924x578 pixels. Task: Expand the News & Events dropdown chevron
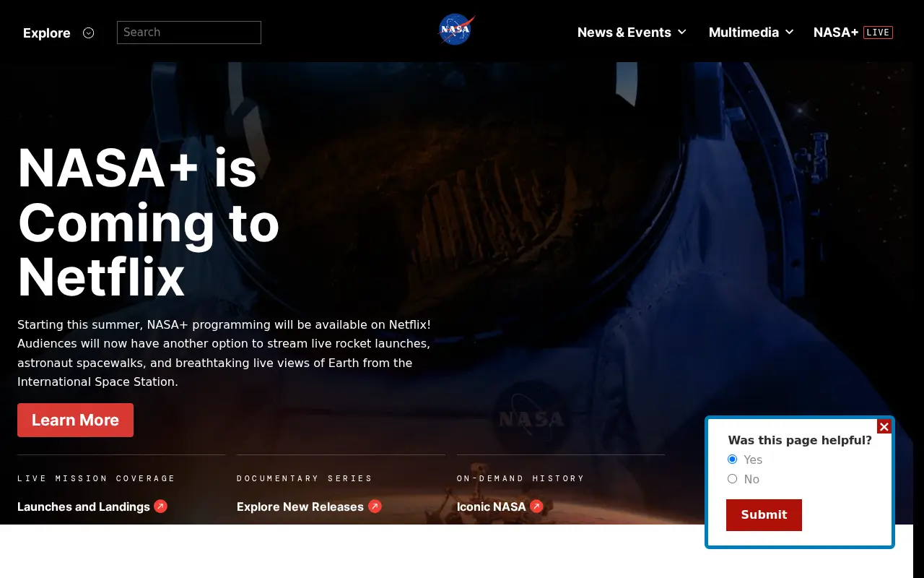(x=682, y=33)
